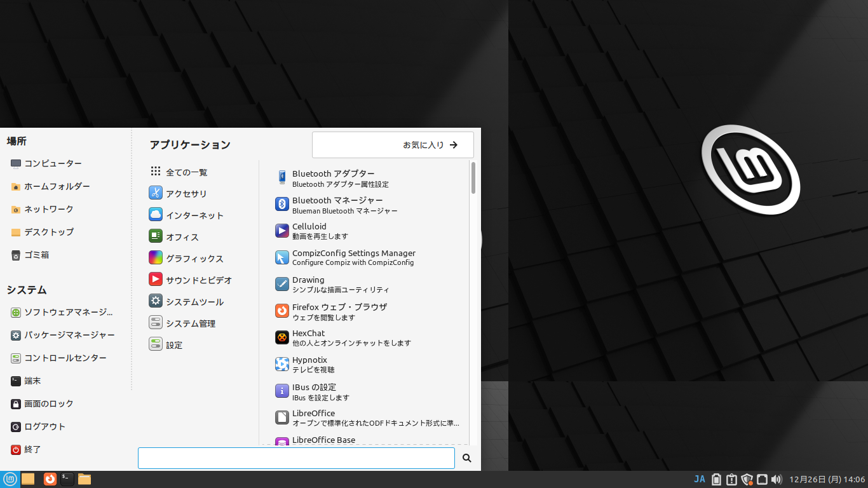
Task: Click the JA input method indicator
Action: [700, 479]
